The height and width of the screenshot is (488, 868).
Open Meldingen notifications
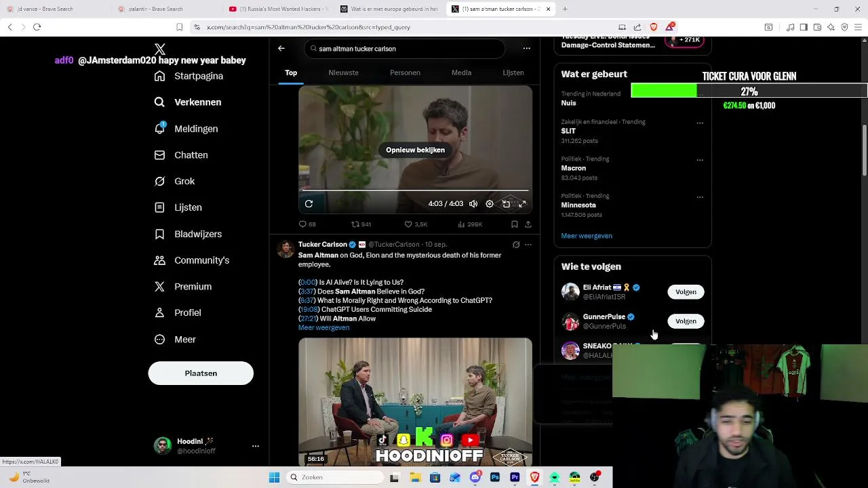point(186,129)
